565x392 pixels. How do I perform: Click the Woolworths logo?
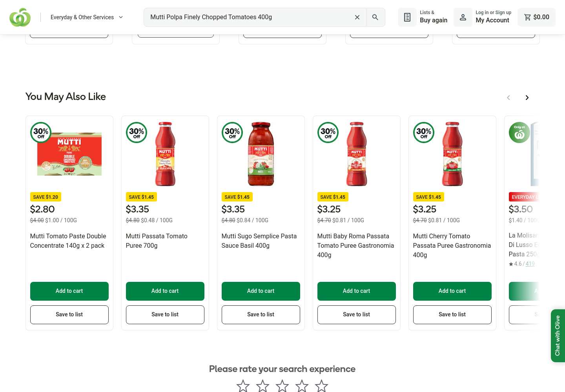point(20,17)
